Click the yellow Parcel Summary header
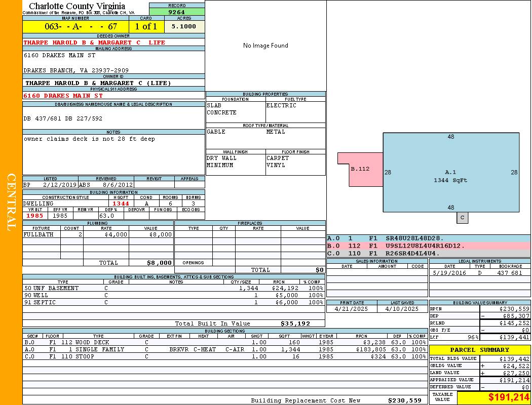This screenshot has height=405, width=532. click(479, 350)
